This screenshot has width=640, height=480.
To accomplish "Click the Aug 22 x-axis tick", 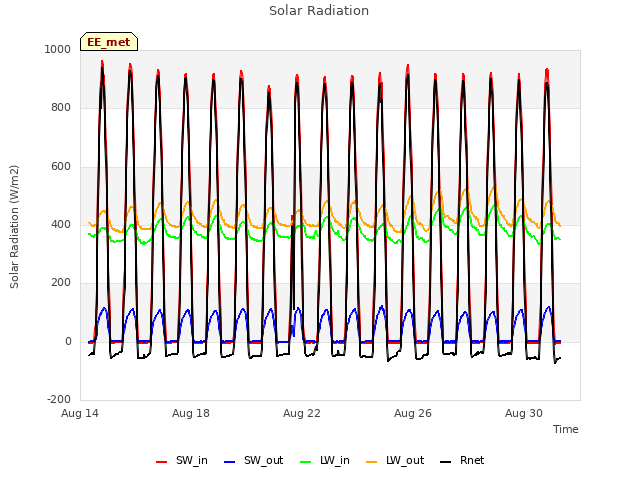I will (302, 413).
